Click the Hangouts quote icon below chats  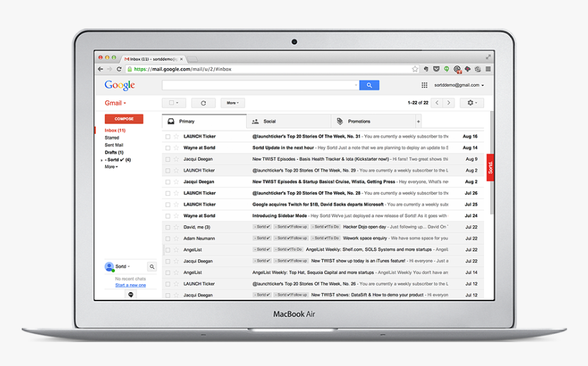click(x=131, y=295)
